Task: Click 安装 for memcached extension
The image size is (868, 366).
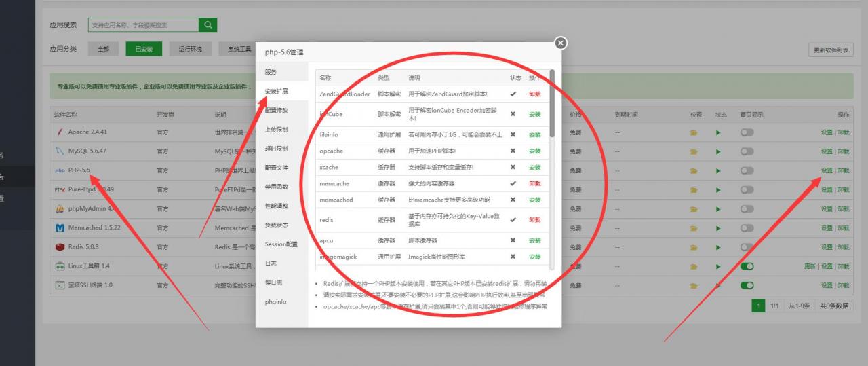Action: coord(535,200)
